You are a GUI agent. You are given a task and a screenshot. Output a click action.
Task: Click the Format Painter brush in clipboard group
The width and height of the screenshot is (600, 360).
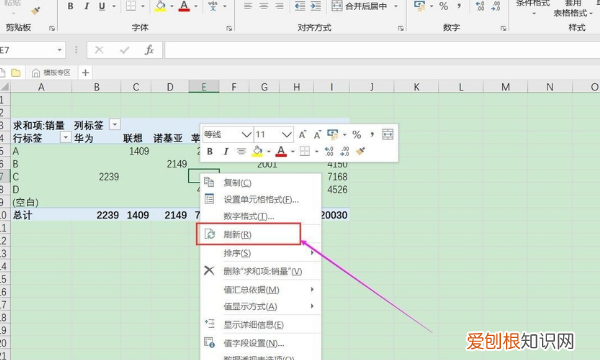click(35, 11)
